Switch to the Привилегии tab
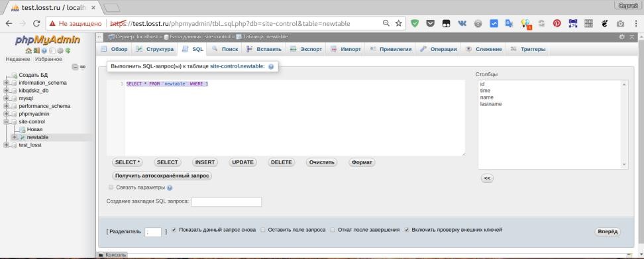644x259 pixels. tap(391, 49)
